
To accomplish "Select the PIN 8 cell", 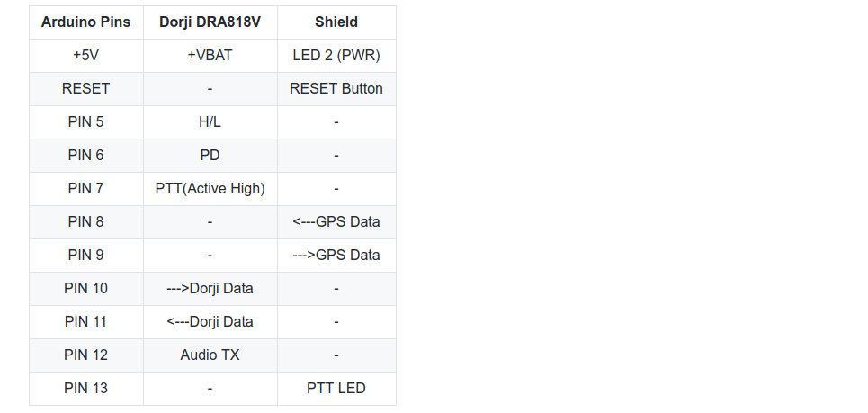I will pos(85,221).
